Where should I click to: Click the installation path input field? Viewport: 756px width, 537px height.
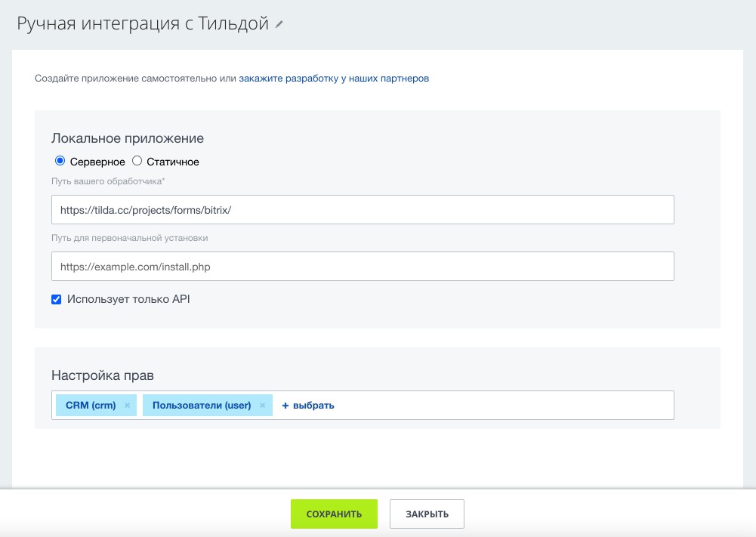(x=361, y=266)
